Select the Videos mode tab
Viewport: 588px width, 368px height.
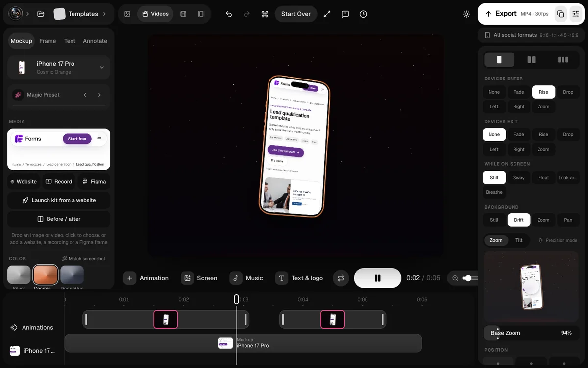click(155, 14)
